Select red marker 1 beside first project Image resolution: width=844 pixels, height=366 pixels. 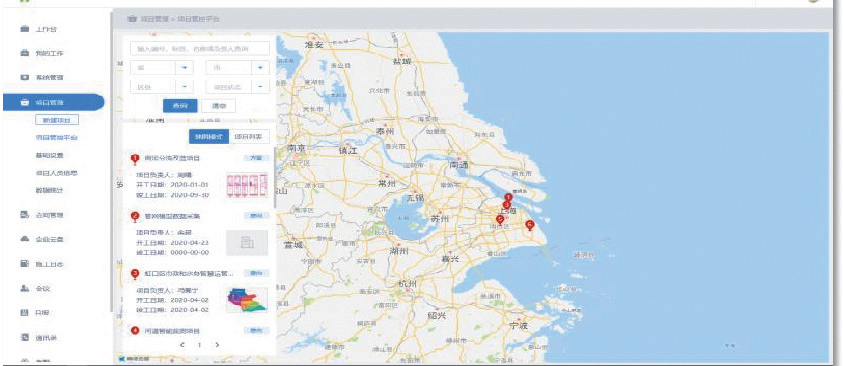135,159
